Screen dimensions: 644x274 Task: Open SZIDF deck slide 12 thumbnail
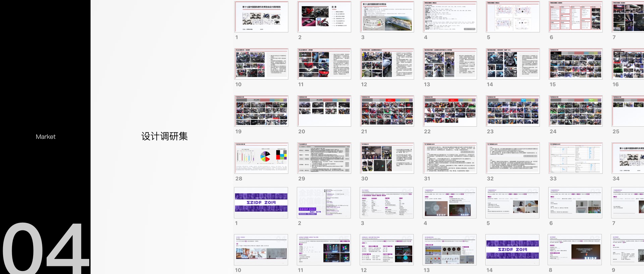[x=387, y=250]
